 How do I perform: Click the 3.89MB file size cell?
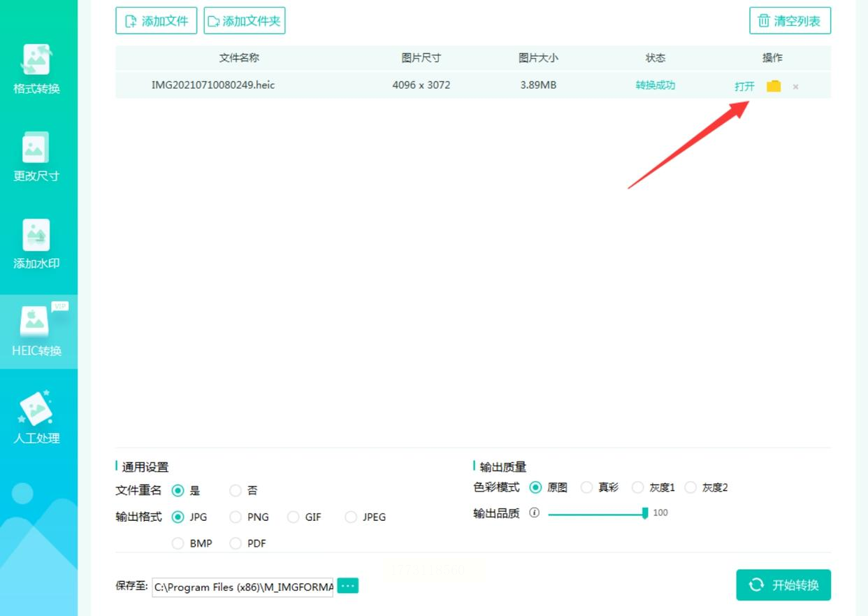click(538, 85)
